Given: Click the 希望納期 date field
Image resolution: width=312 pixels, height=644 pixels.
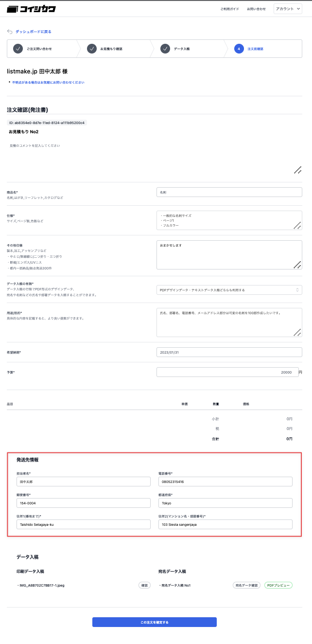Looking at the screenshot, I should [x=229, y=352].
